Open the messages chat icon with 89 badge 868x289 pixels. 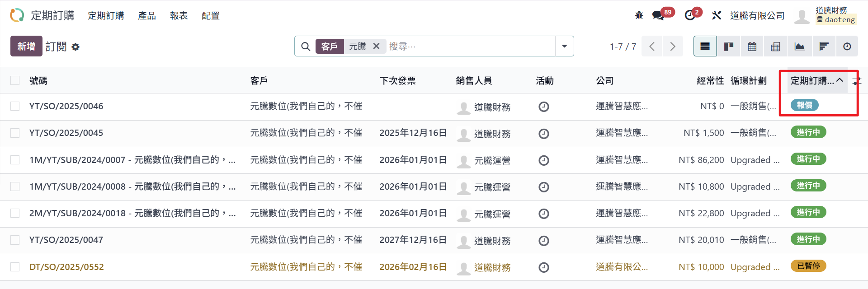[658, 15]
